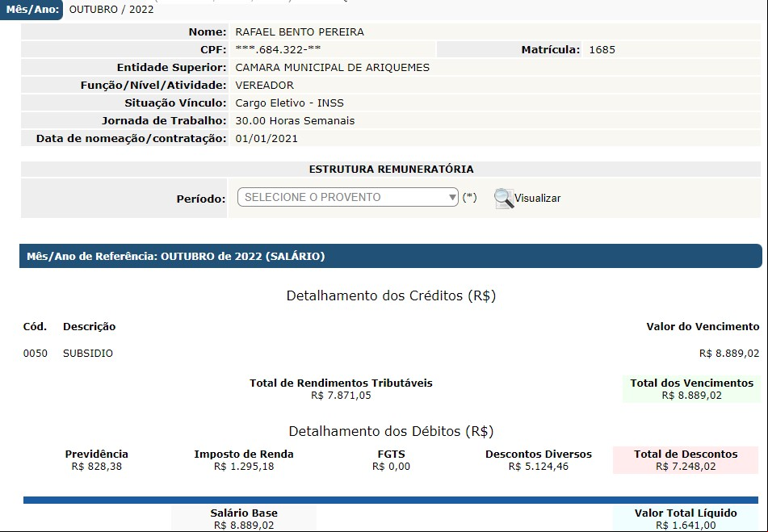Click the Total dos Vencimentos box
The image size is (768, 532).
[x=691, y=389]
